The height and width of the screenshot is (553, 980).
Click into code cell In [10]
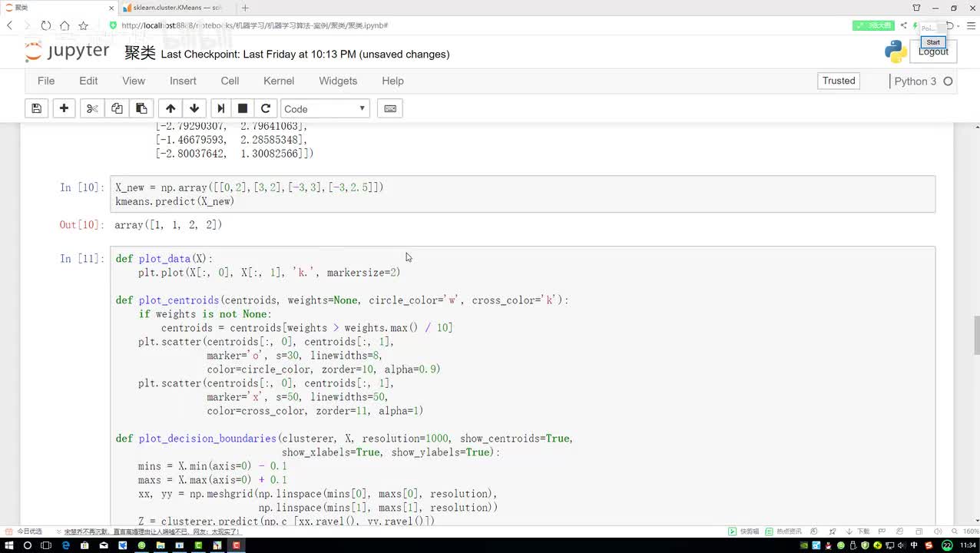click(x=522, y=194)
